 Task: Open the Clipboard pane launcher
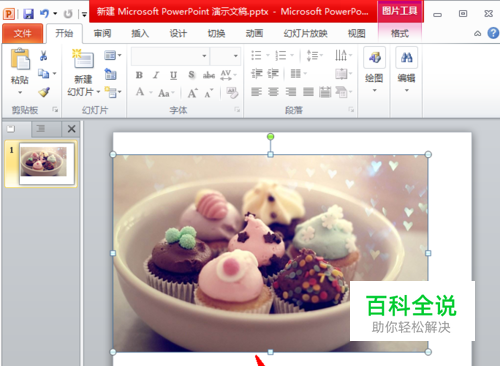(55, 109)
